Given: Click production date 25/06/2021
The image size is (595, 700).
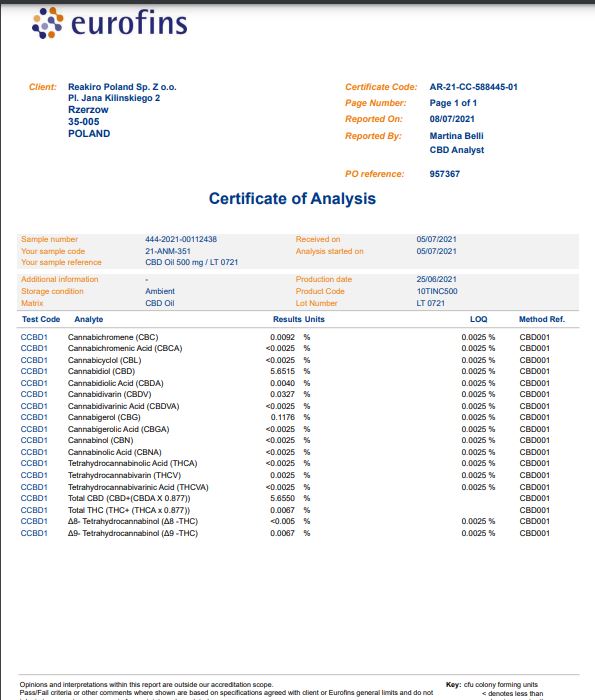Looking at the screenshot, I should 436,279.
